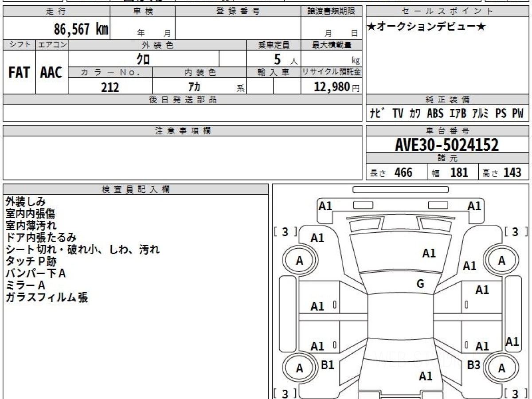Click the mileage value 86,567 km
This screenshot has height=399, width=532.
pos(81,29)
